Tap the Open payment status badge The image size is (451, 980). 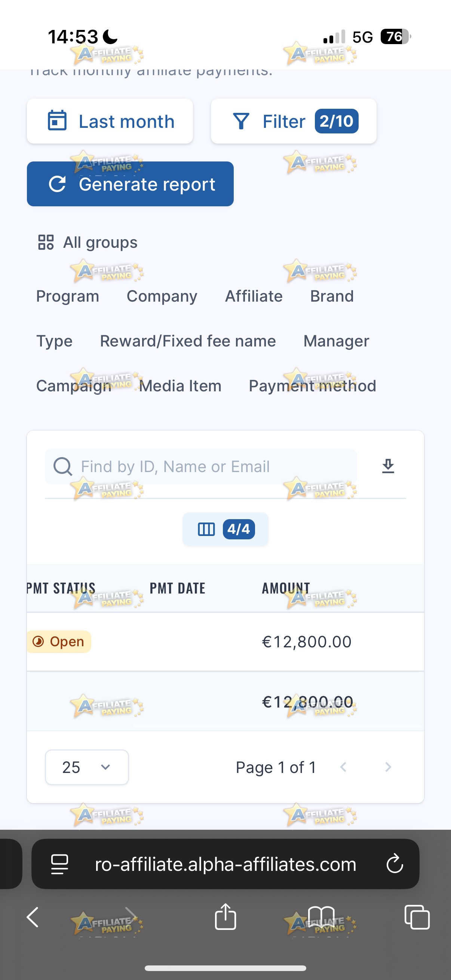[59, 642]
